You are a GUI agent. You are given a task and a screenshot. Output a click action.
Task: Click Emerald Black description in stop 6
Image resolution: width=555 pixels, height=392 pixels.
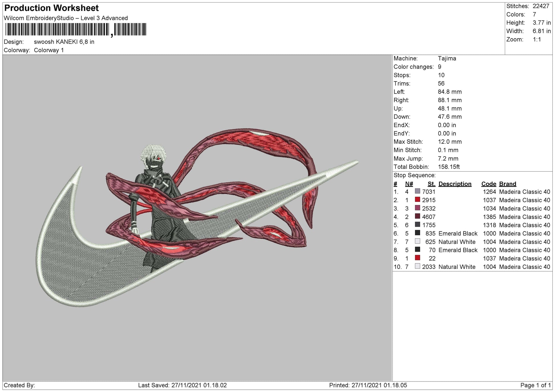pos(458,233)
